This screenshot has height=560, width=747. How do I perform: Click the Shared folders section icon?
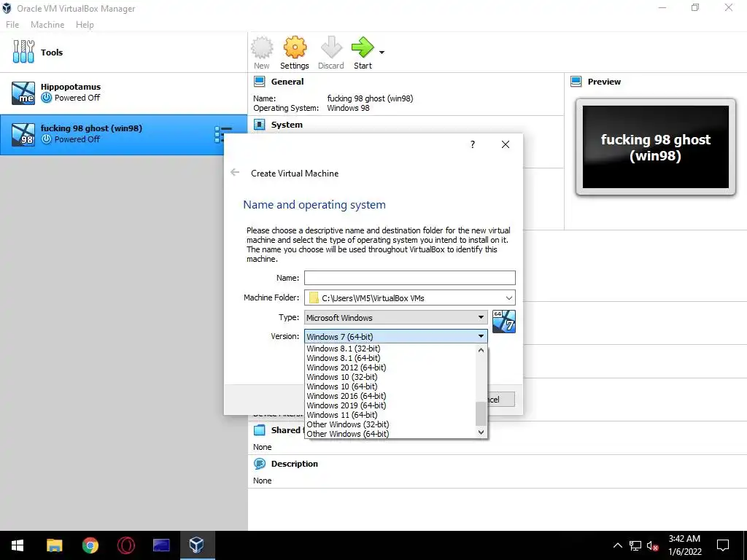(x=260, y=430)
